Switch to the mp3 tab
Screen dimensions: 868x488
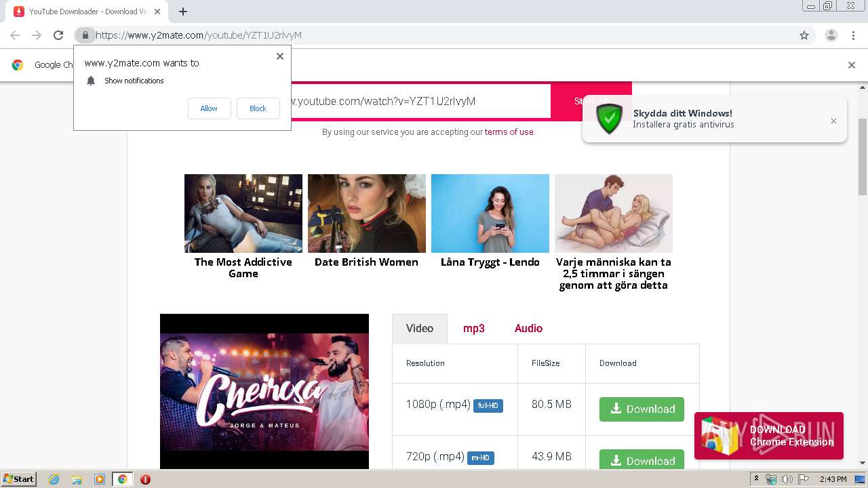pos(474,329)
